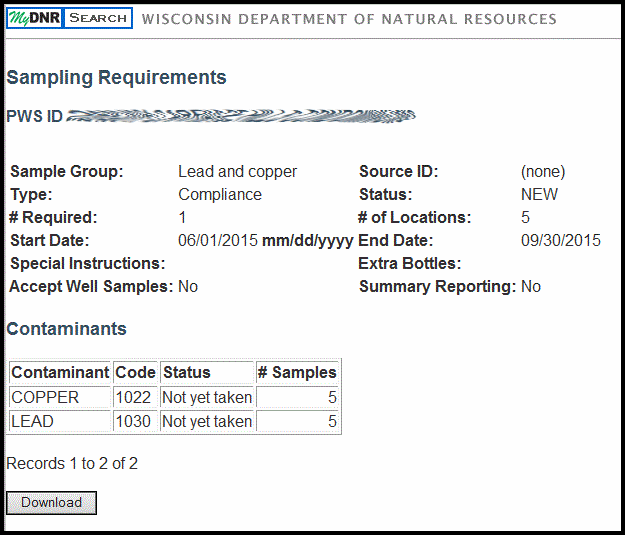625x535 pixels.
Task: Click the Start Date value 06/01/2015
Action: tap(218, 240)
